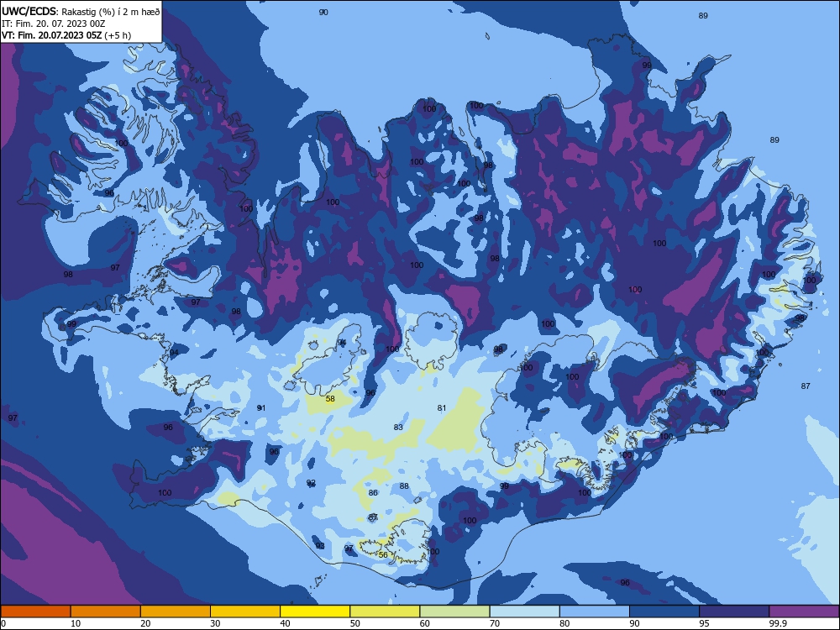Click the '30' legend scale label

point(215,623)
